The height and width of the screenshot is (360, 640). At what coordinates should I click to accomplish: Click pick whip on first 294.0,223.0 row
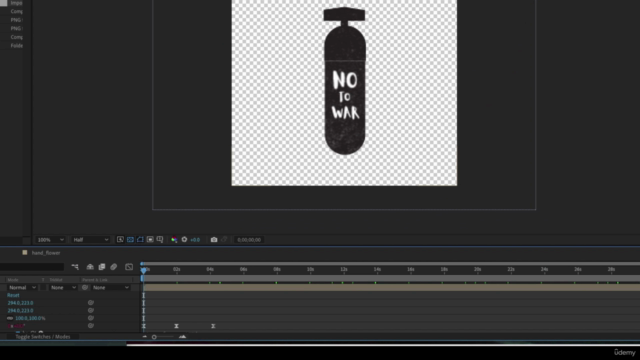(91, 303)
